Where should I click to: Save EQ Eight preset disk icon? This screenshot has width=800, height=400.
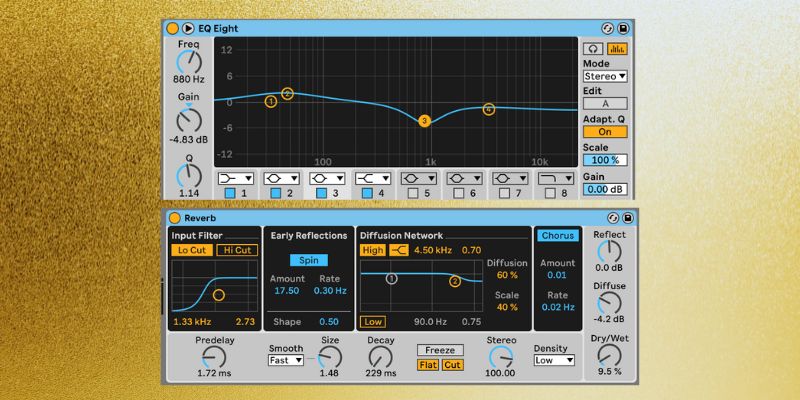tap(623, 29)
